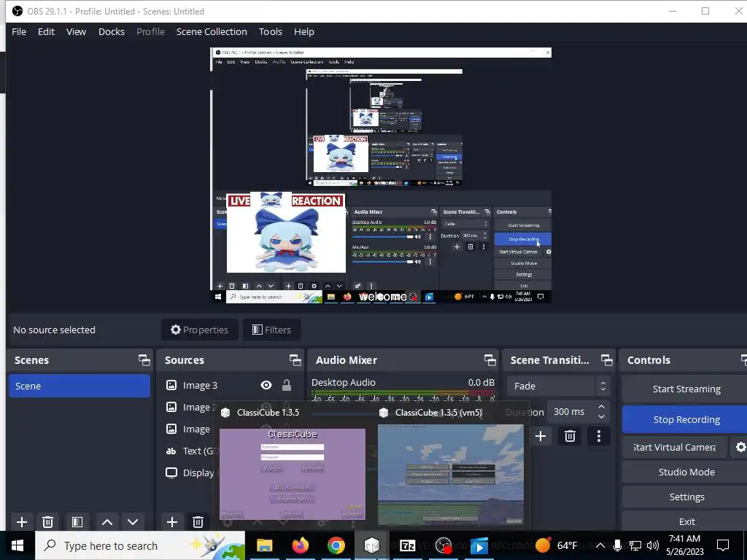This screenshot has height=560, width=747.
Task: Click the Type here to search box
Action: pyautogui.click(x=140, y=545)
